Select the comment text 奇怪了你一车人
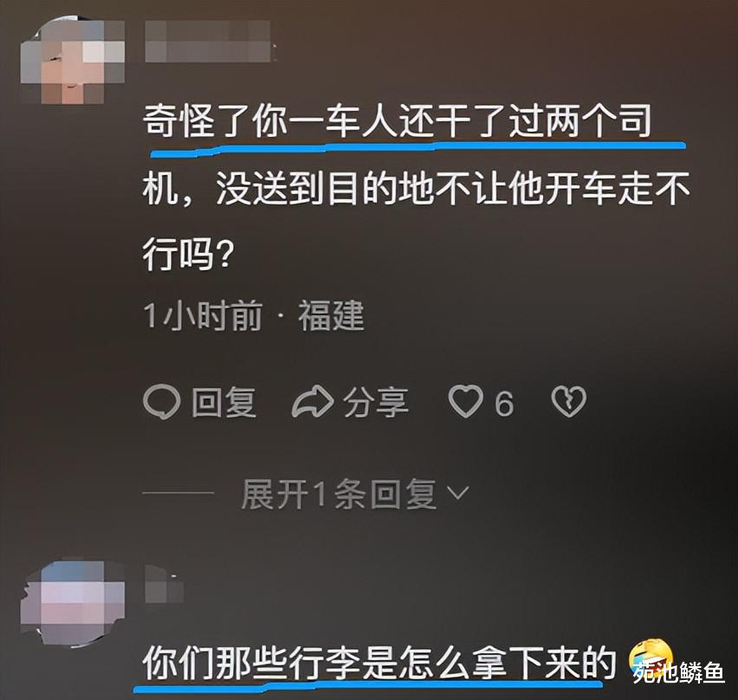 click(269, 121)
